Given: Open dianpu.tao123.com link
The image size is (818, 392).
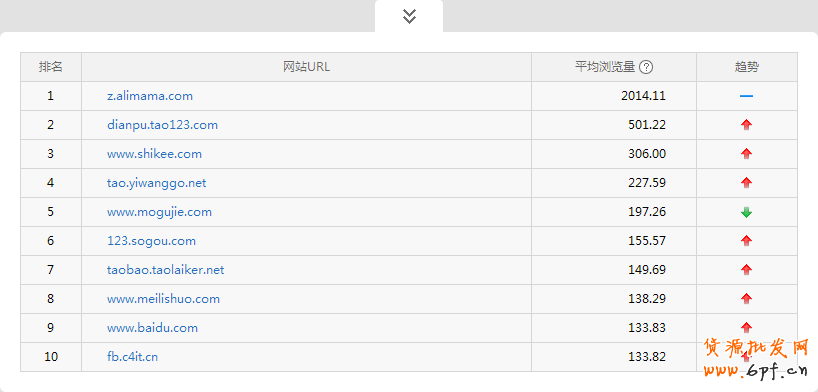Looking at the screenshot, I should click(x=162, y=125).
